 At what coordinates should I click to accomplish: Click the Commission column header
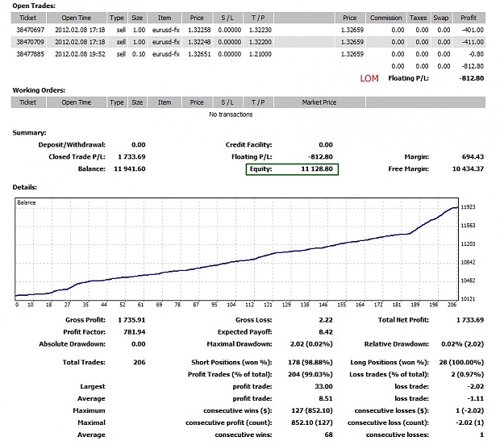pos(385,18)
